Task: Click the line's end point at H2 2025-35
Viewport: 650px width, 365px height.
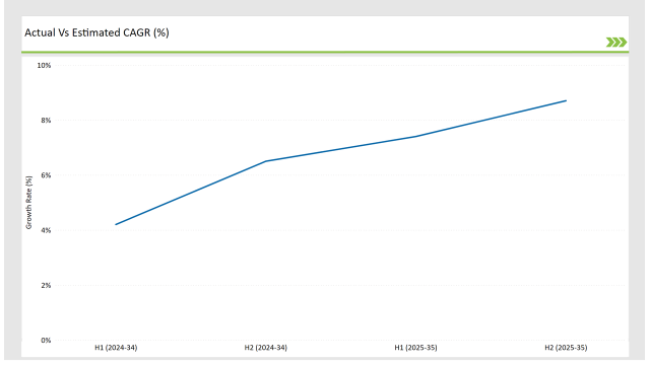Action: coord(566,100)
